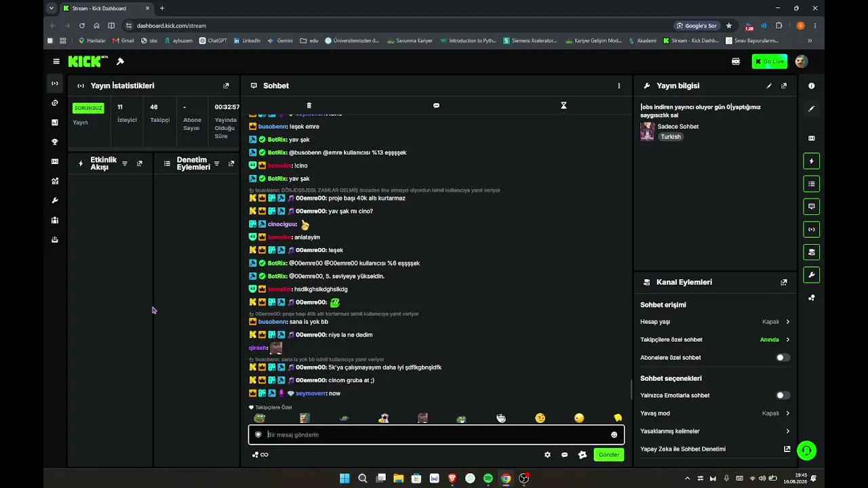This screenshot has height=488, width=868.
Task: Open the community people icon in left sidebar
Action: (x=55, y=220)
